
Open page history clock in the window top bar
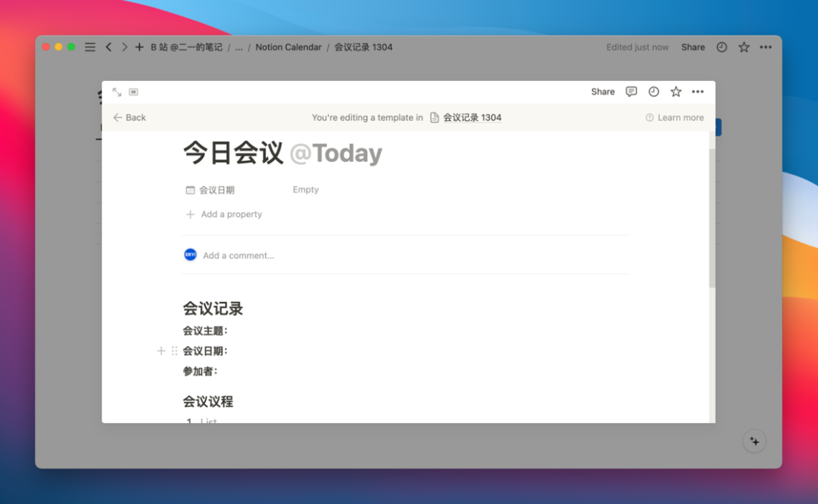pos(722,47)
